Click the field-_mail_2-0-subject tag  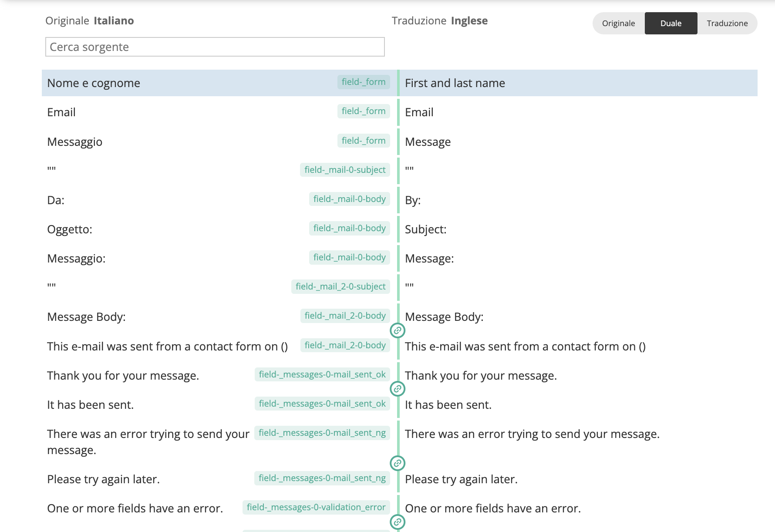(340, 286)
